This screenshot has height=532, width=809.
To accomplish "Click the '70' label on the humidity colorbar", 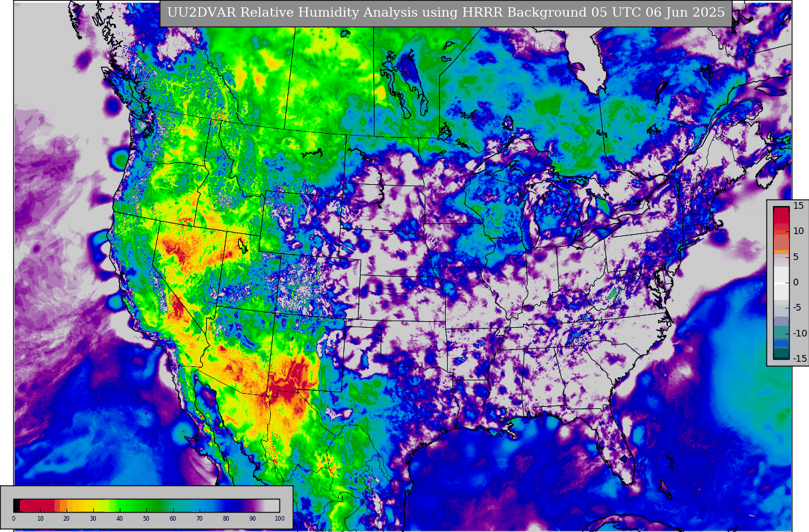I will [199, 519].
